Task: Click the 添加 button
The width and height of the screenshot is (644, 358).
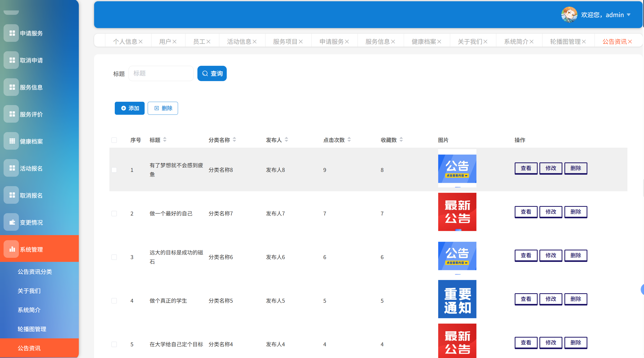Action: [x=130, y=108]
